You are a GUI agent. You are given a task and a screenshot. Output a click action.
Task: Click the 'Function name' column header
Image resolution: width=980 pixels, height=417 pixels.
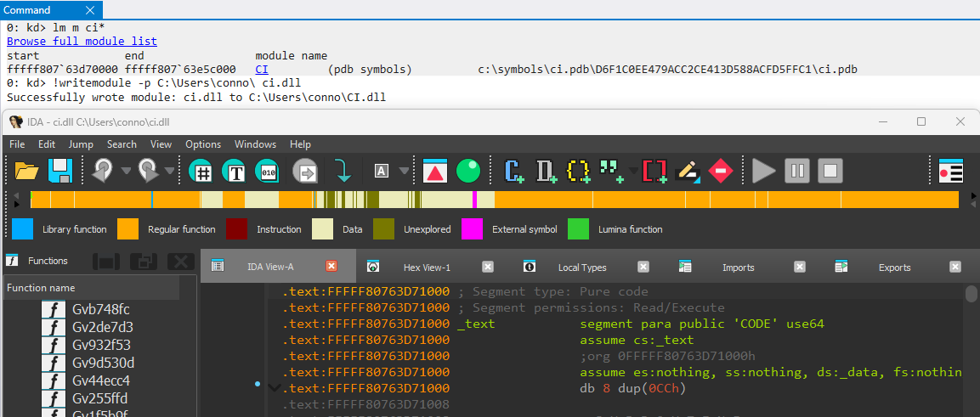92,288
